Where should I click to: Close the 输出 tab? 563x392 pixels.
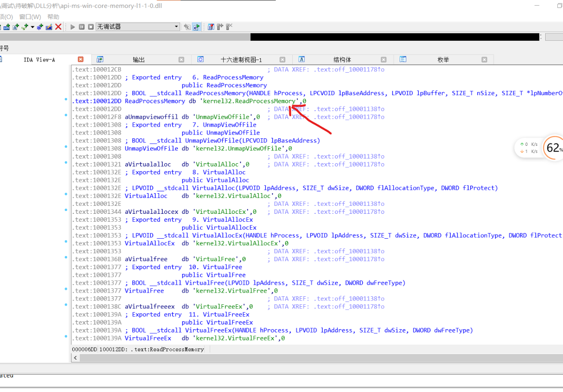tap(181, 60)
